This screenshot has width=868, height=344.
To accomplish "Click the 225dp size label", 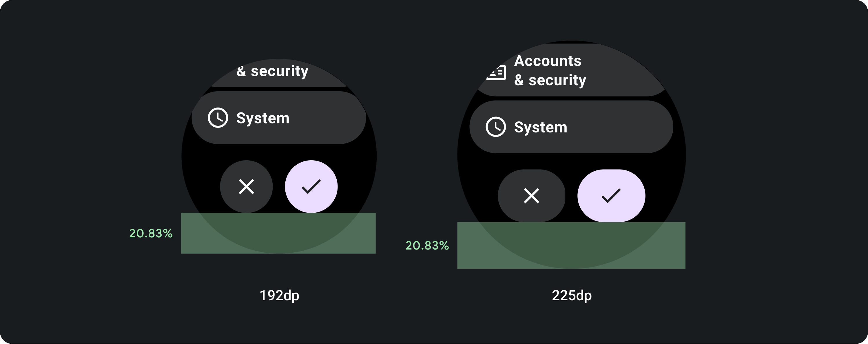I will pos(572,296).
